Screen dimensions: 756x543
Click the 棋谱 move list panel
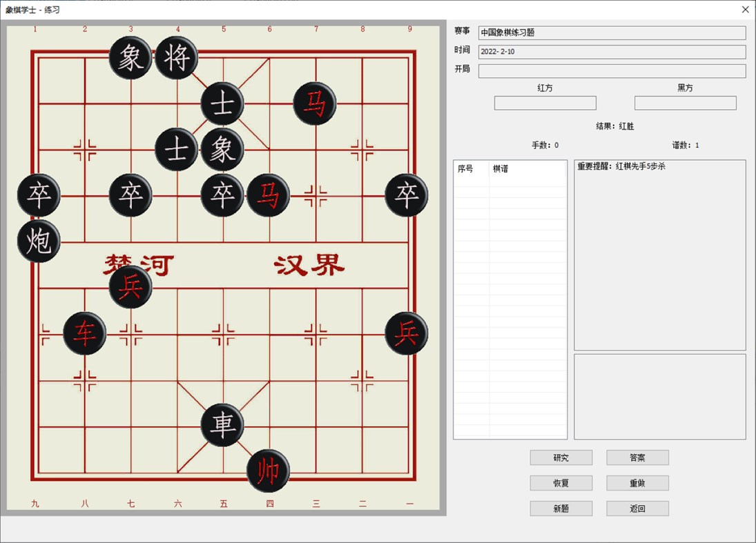click(509, 297)
